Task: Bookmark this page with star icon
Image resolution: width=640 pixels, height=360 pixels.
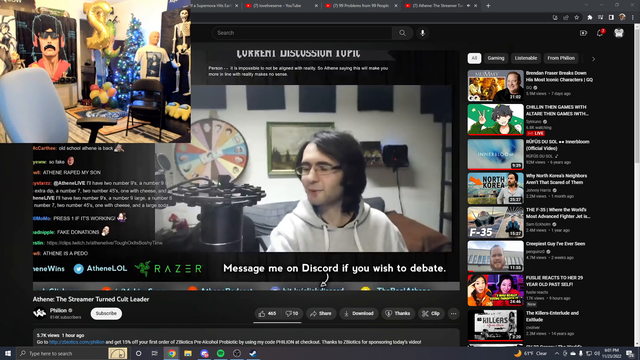Action: click(x=576, y=18)
